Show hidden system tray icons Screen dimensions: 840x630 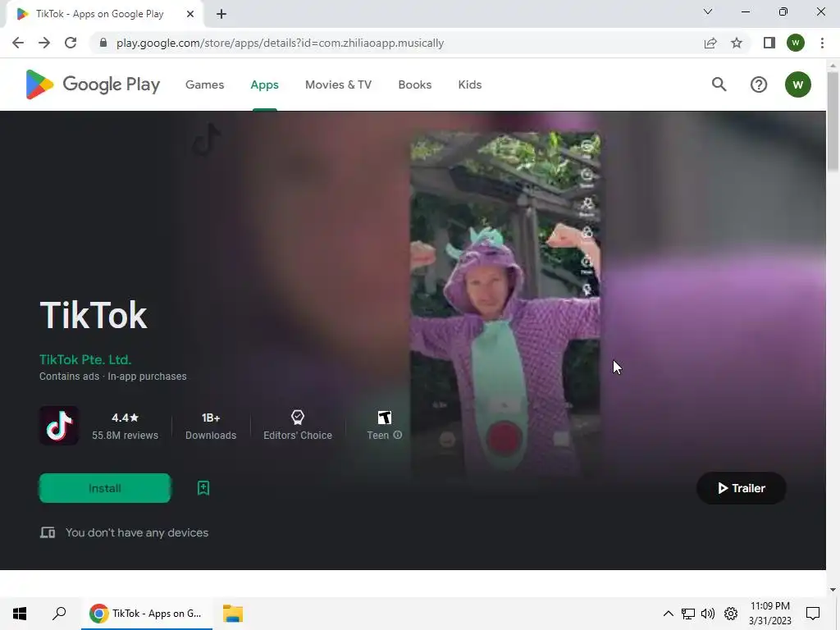(668, 614)
